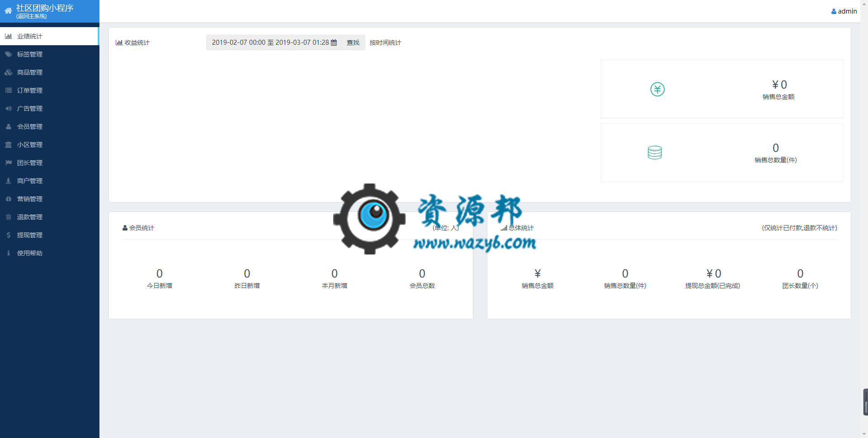Image resolution: width=868 pixels, height=438 pixels.
Task: Open 会员管理 menu item
Action: pyautogui.click(x=50, y=127)
